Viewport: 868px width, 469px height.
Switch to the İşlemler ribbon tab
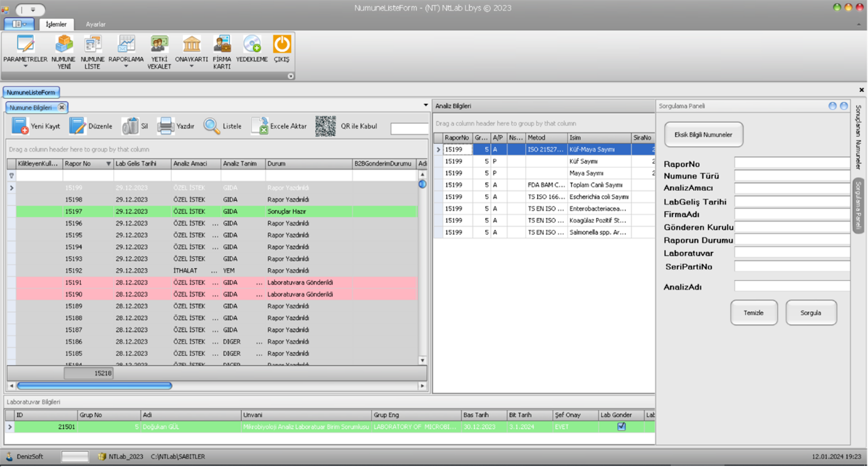[x=56, y=24]
